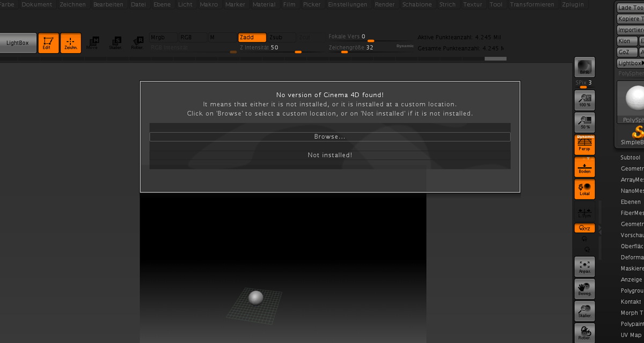Enable M material mode
The width and height of the screenshot is (644, 343).
coord(222,38)
